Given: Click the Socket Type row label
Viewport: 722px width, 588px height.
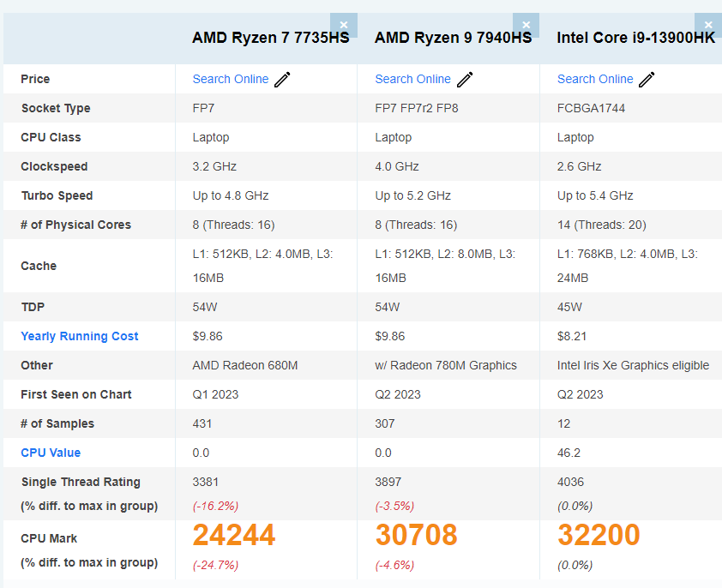Looking at the screenshot, I should point(56,108).
